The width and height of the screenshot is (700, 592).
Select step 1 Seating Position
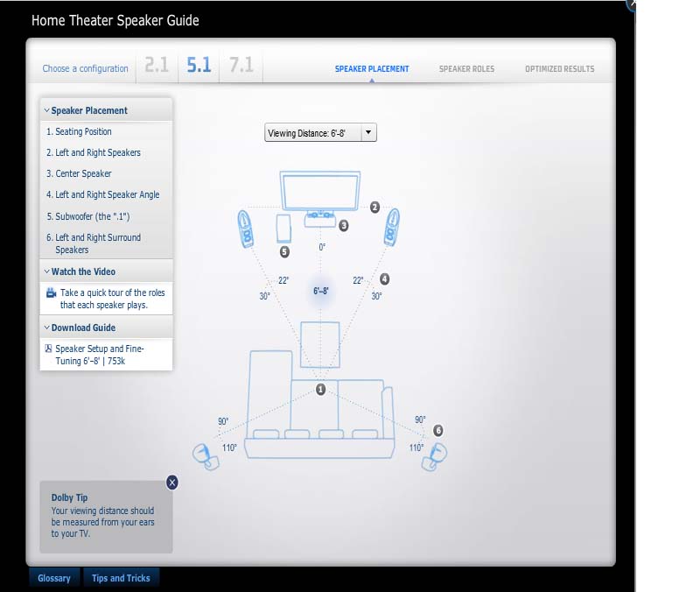coord(79,131)
